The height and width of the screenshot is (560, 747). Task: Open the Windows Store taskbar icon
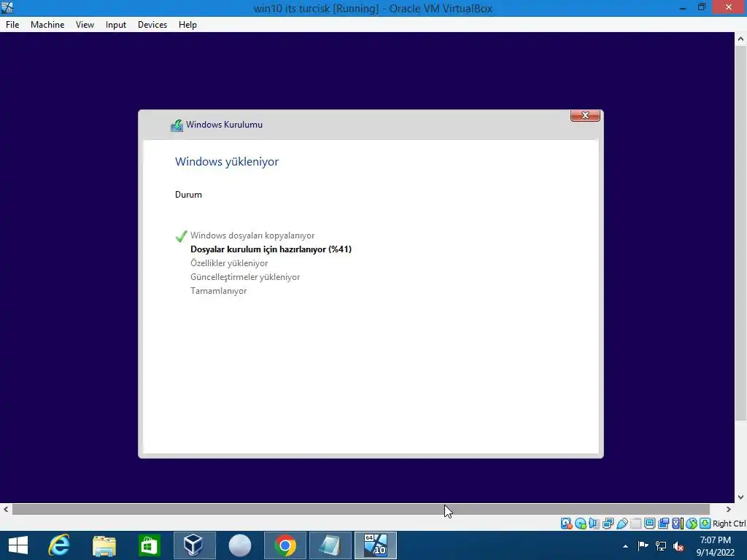[x=149, y=545]
